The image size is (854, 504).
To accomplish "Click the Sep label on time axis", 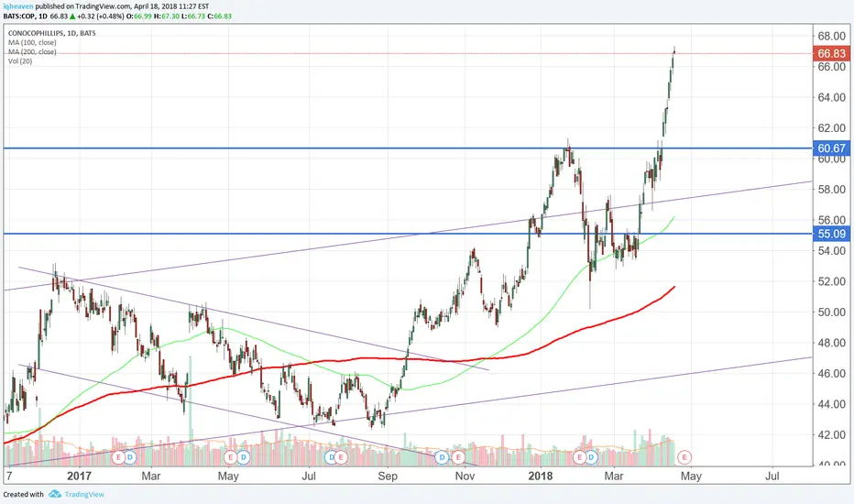I will pyautogui.click(x=388, y=477).
